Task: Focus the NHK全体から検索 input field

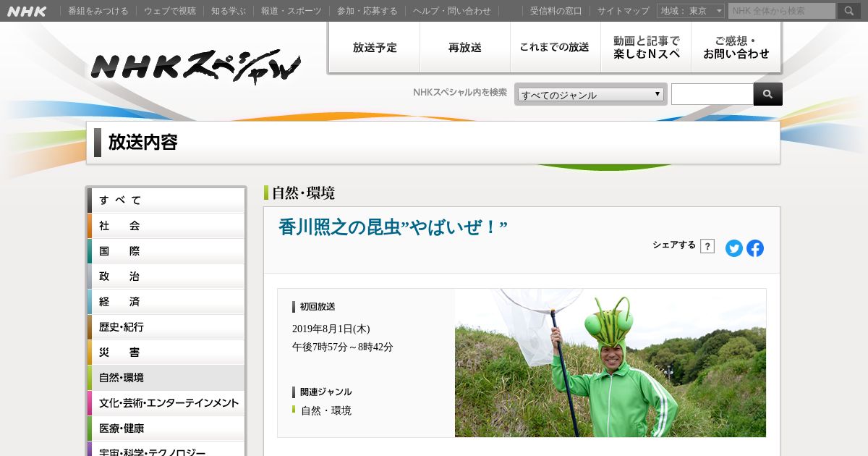Action: (x=782, y=11)
